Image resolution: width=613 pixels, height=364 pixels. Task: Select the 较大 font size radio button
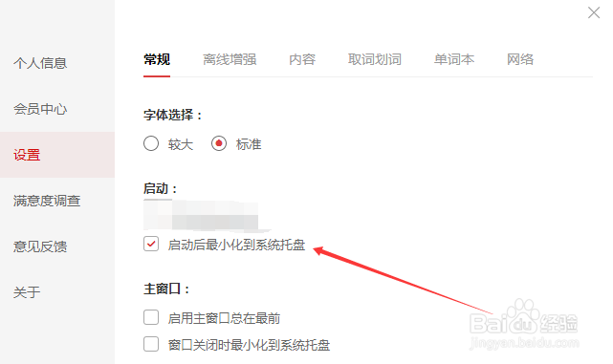tap(151, 143)
